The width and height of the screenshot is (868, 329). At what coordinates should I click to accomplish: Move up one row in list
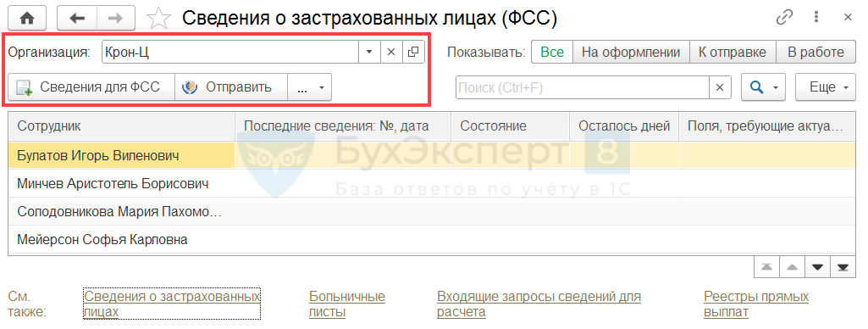click(792, 267)
